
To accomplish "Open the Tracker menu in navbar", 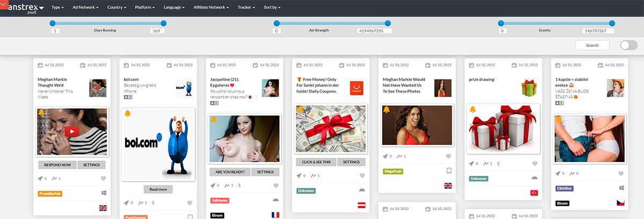I will click(x=246, y=8).
